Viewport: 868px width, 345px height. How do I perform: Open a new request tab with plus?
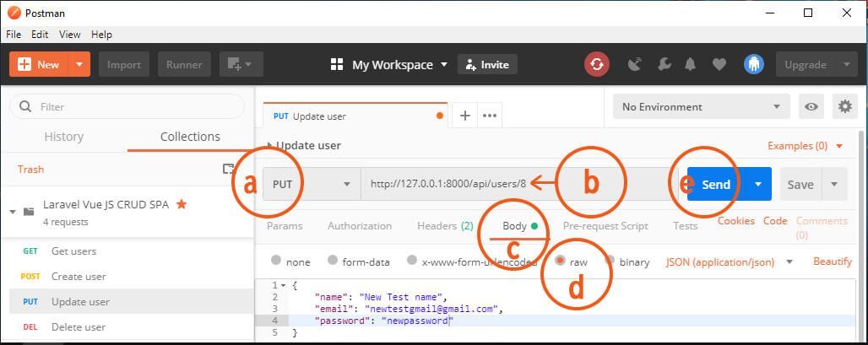coord(465,116)
